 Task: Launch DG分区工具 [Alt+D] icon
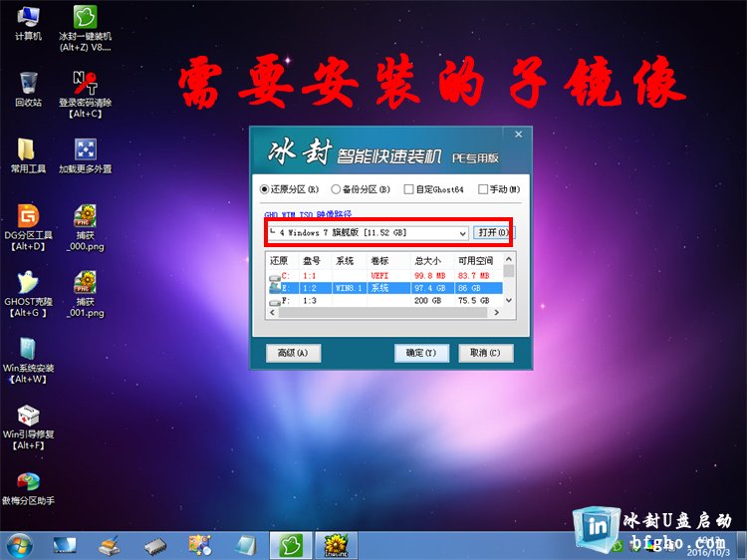click(x=28, y=227)
